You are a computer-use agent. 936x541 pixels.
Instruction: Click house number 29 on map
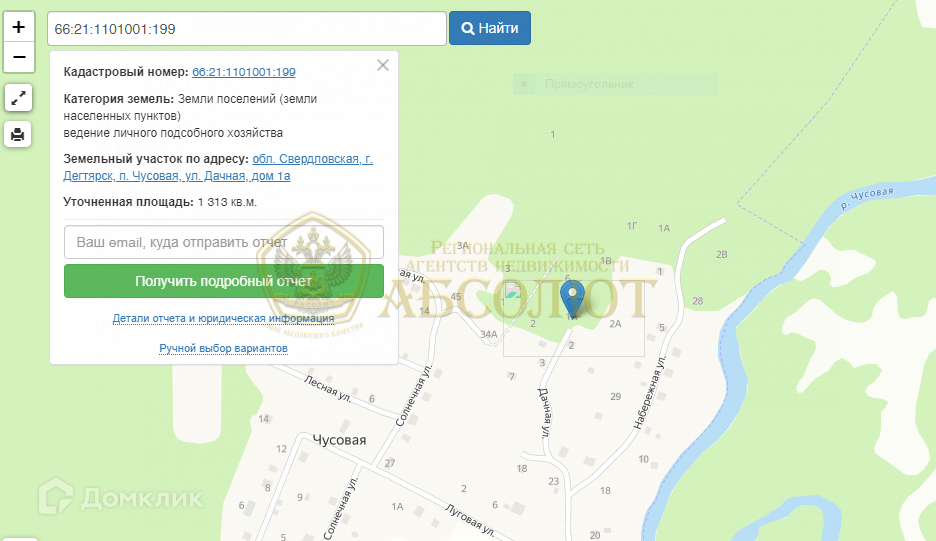(x=615, y=396)
